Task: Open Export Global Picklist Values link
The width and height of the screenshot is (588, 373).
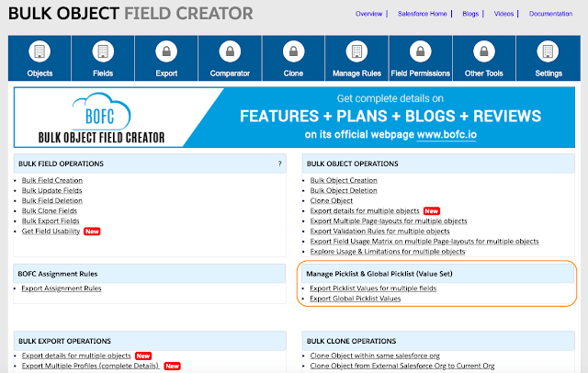Action: [355, 299]
